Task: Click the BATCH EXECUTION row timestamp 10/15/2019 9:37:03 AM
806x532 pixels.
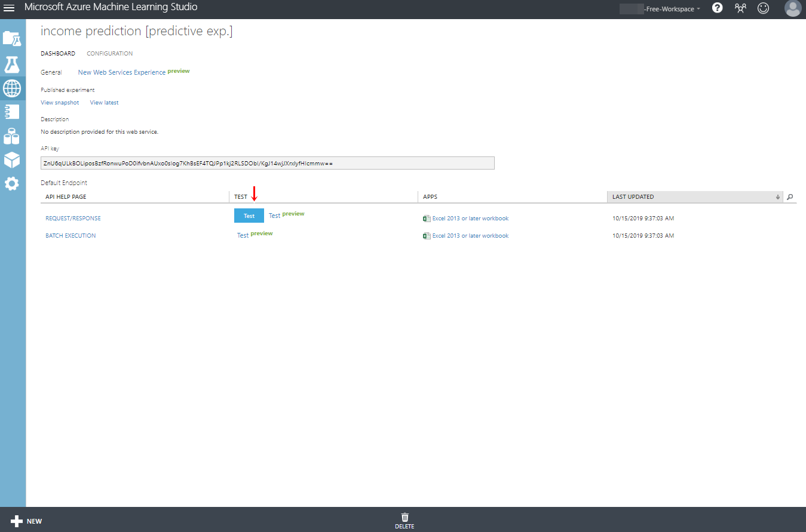Action: tap(643, 236)
